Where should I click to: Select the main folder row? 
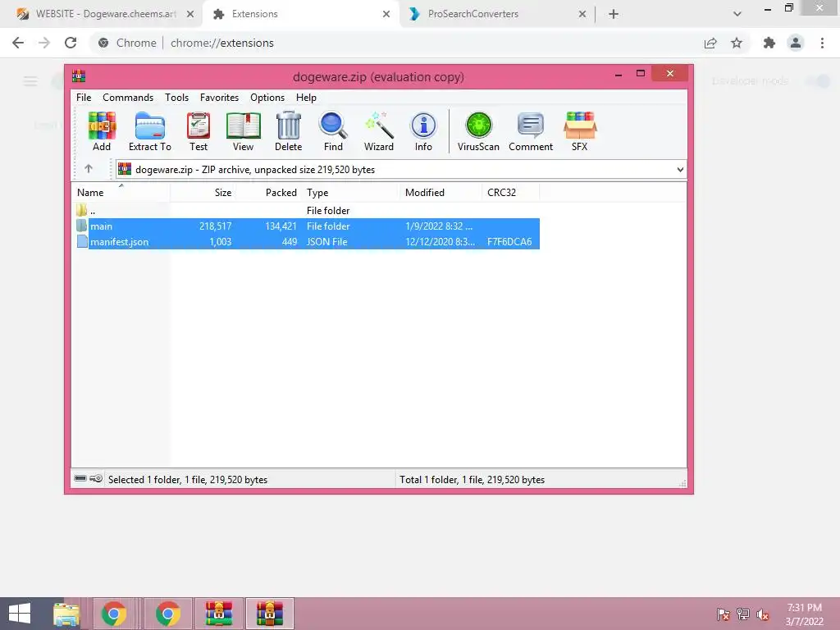pyautogui.click(x=306, y=226)
